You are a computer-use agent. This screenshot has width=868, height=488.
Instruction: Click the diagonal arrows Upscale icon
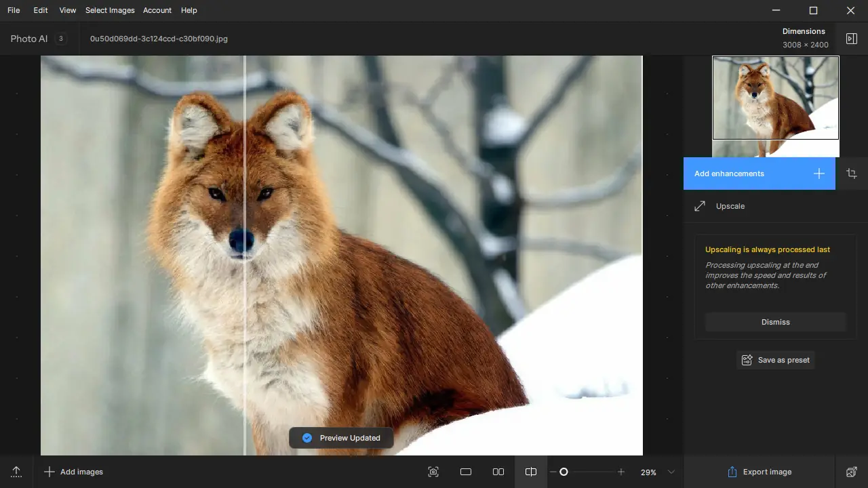(700, 206)
